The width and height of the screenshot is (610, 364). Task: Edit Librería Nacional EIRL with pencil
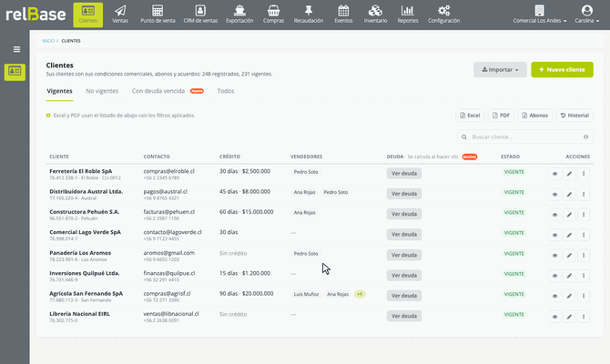pyautogui.click(x=569, y=317)
